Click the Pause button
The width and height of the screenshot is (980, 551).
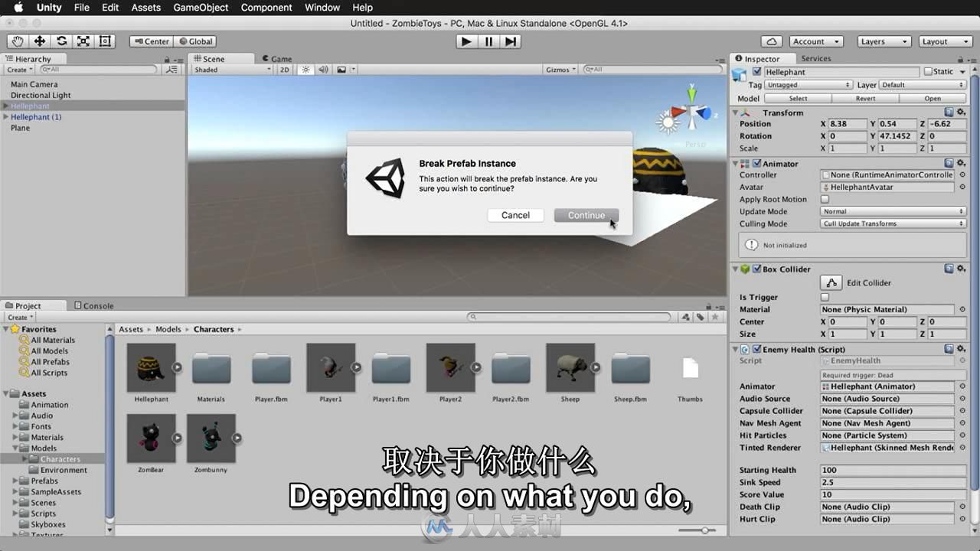point(488,41)
